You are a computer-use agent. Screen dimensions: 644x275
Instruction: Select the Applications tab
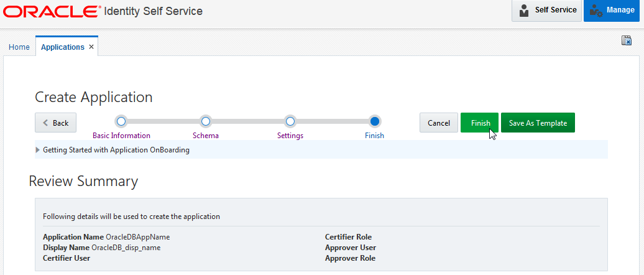(x=62, y=47)
